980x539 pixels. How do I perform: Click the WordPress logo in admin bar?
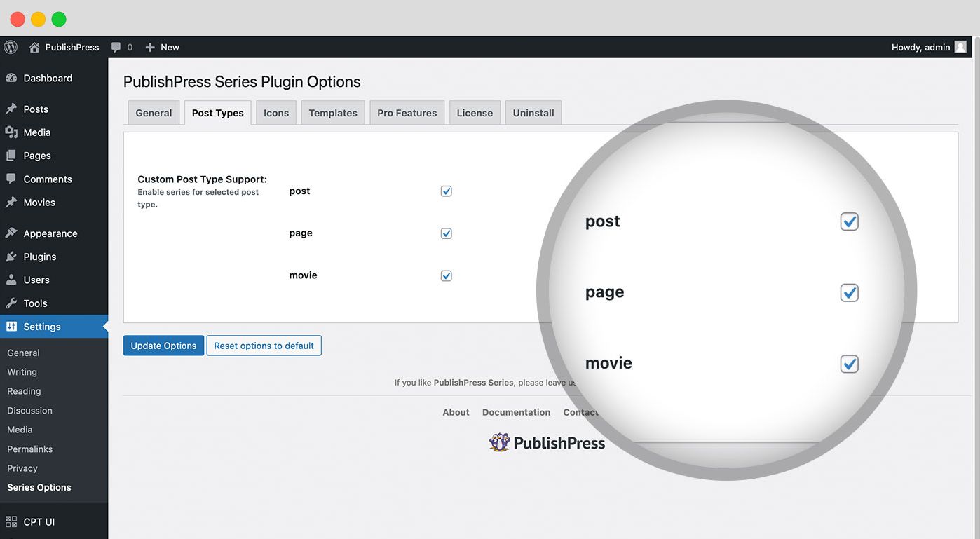point(11,47)
